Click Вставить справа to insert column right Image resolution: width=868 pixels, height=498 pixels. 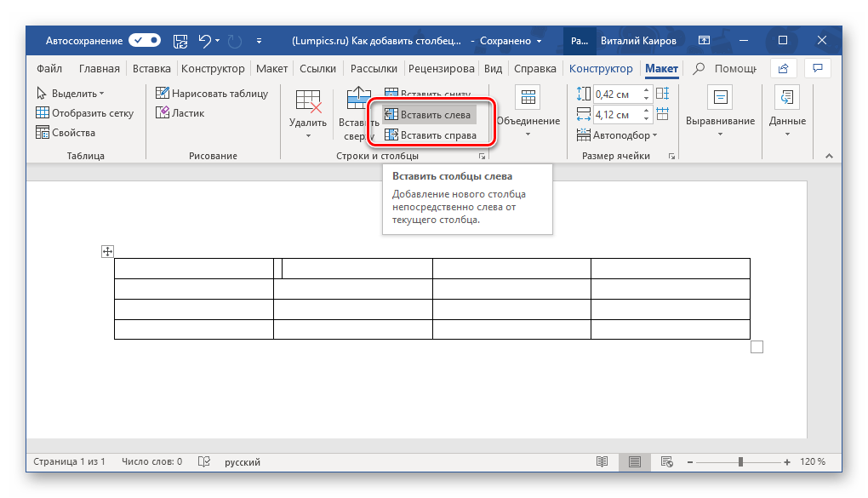click(x=431, y=135)
